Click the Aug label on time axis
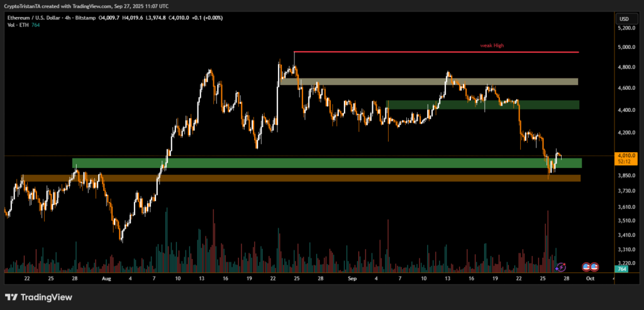 tap(106, 277)
